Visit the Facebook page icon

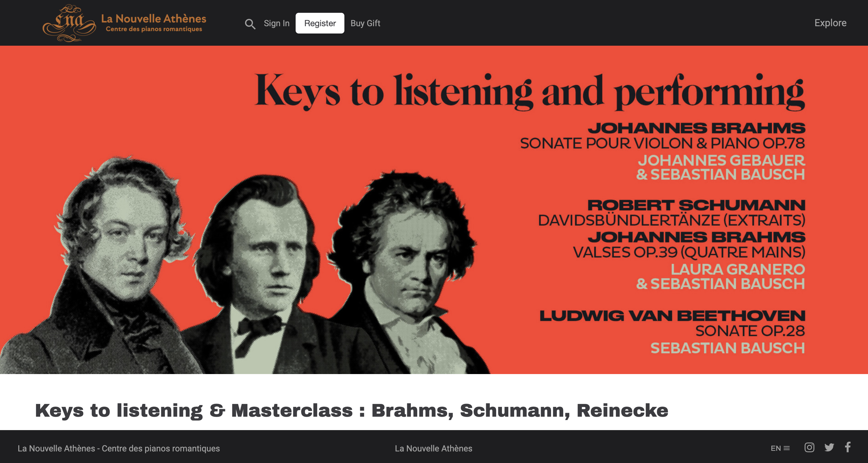[x=848, y=447]
